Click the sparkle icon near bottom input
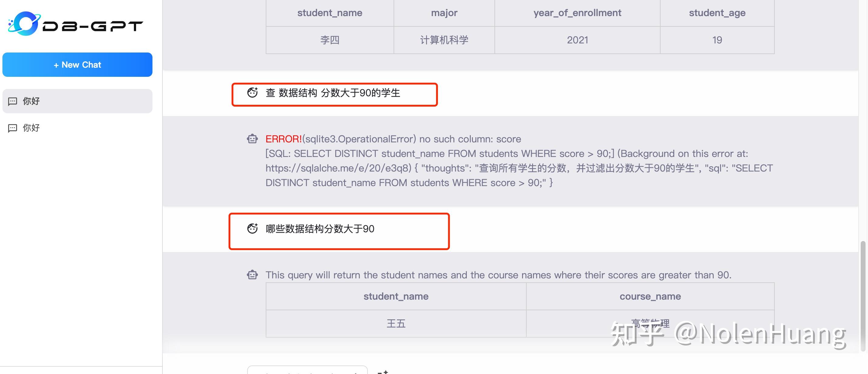Viewport: 868px width, 374px height. (383, 372)
